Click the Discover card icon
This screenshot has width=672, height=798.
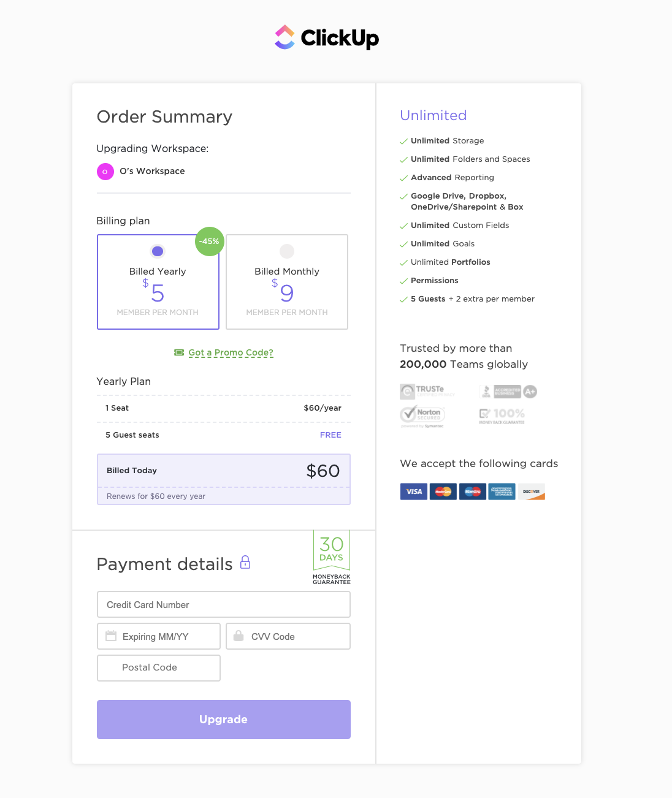click(x=532, y=492)
